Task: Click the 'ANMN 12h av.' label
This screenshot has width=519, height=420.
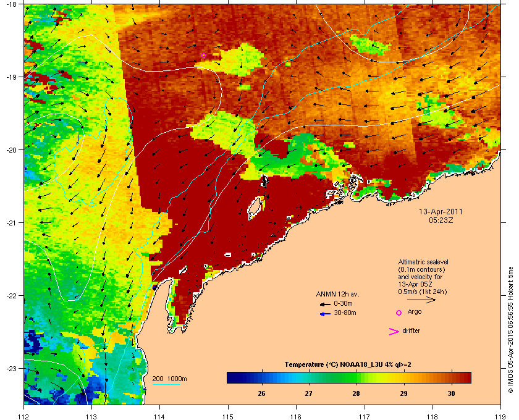Action: [337, 294]
